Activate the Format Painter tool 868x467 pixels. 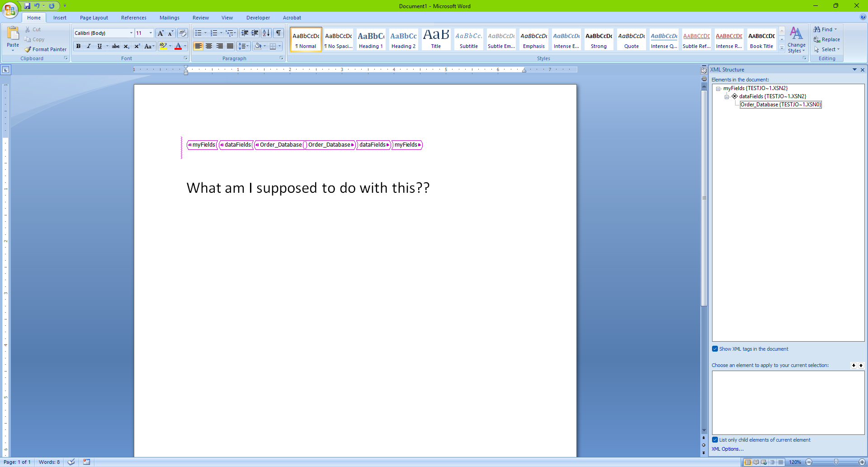[x=45, y=49]
